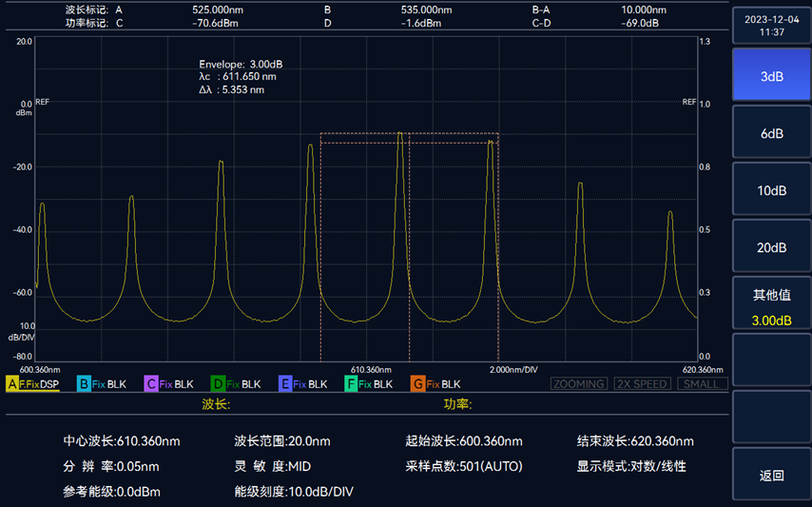Set envelope threshold to 20dB
The width and height of the screenshot is (812, 507).
tap(771, 247)
